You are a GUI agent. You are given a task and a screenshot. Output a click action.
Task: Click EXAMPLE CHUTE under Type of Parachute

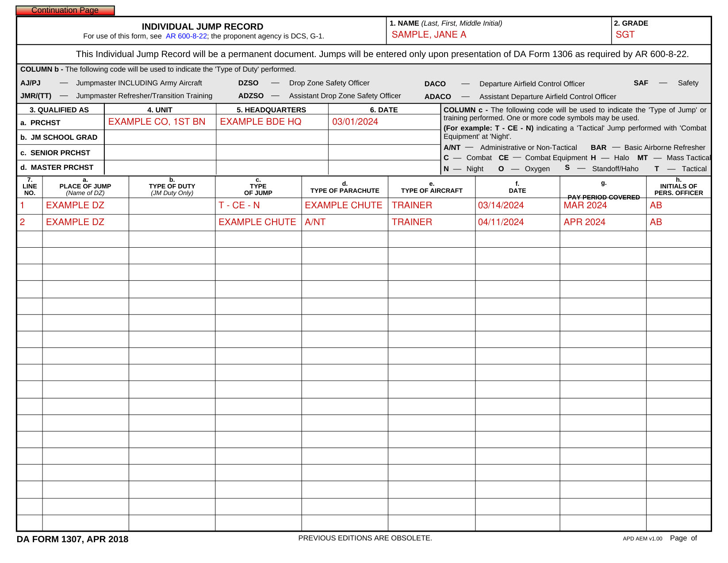pos(345,206)
